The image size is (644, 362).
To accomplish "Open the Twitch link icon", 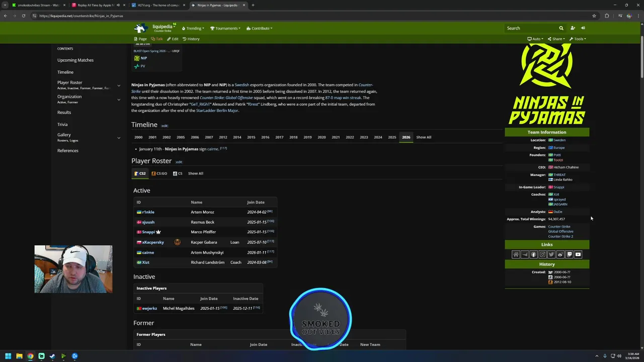I will click(569, 254).
